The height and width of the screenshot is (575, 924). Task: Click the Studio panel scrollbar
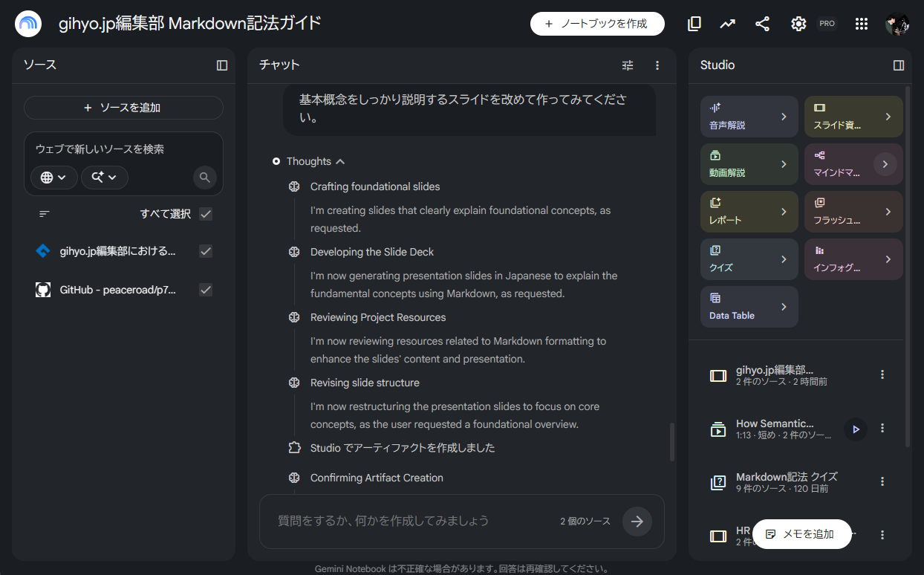(x=907, y=266)
